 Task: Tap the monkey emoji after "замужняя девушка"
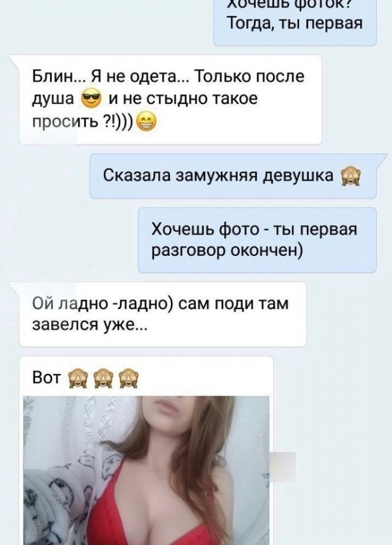click(351, 177)
